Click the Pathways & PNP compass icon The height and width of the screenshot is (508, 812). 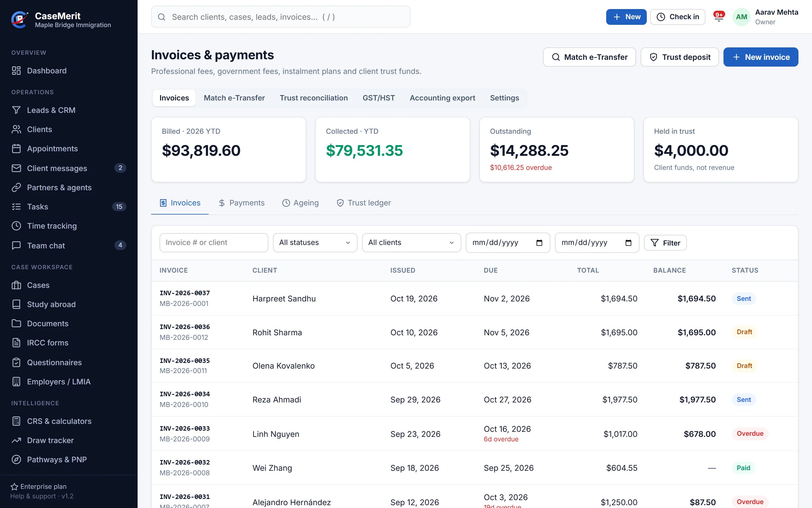[16, 459]
